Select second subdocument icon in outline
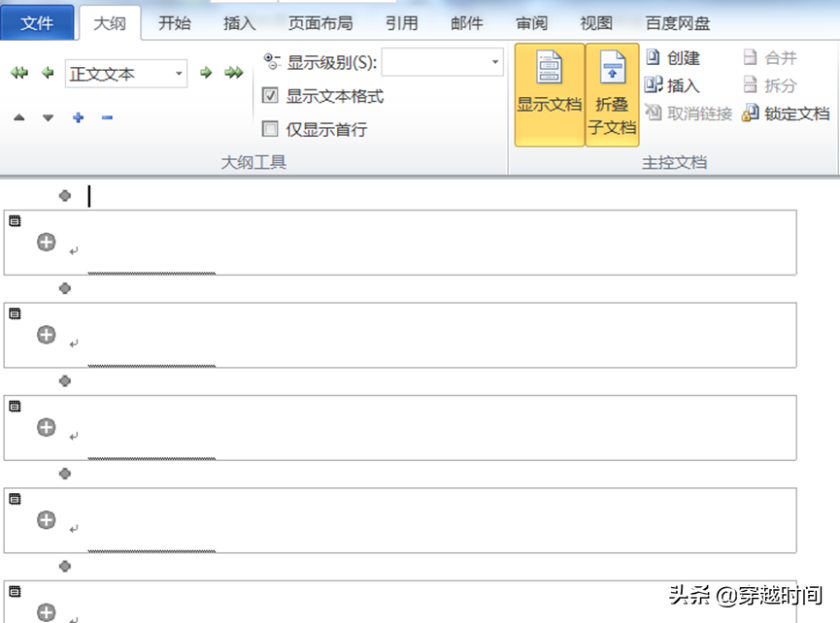The height and width of the screenshot is (623, 840). pos(15,313)
